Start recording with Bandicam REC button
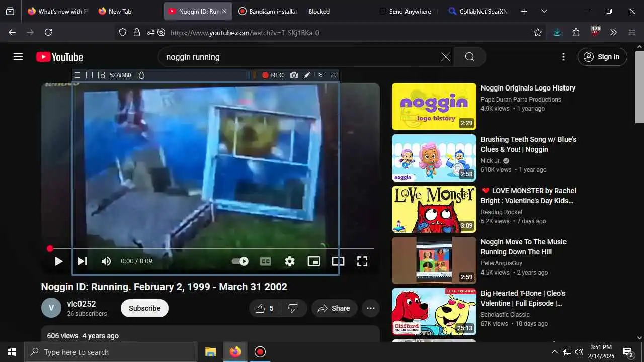 click(x=273, y=75)
